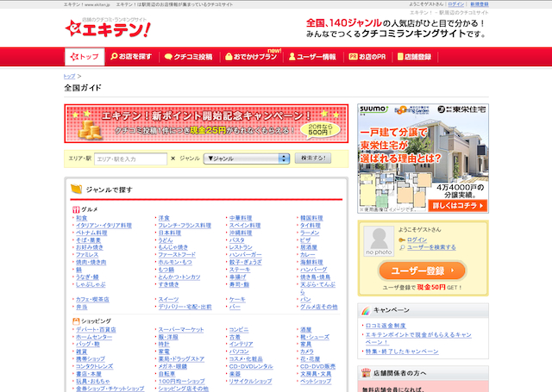Click sidebar ログイン link in guest box
This screenshot has width=552, height=392.
pos(417,240)
